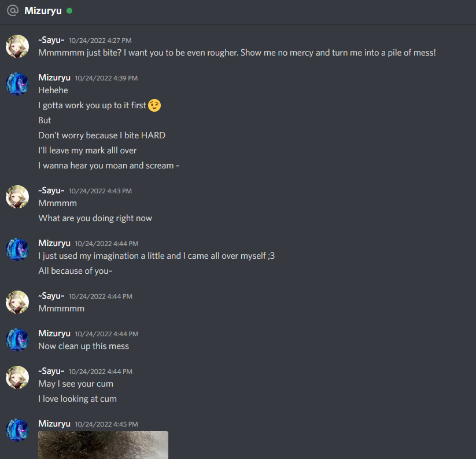Click the winking face emoji in the message
The height and width of the screenshot is (459, 476).
(x=154, y=105)
